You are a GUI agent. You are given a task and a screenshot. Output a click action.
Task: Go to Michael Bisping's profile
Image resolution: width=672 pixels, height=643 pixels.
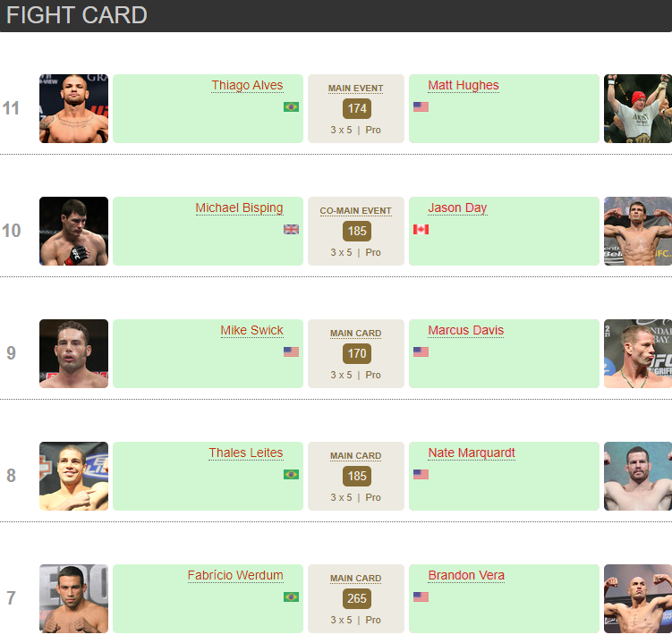(x=239, y=208)
